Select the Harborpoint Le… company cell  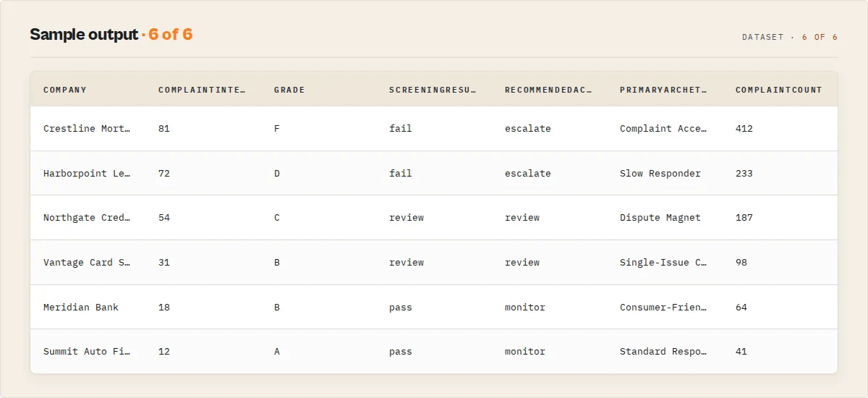(87, 174)
